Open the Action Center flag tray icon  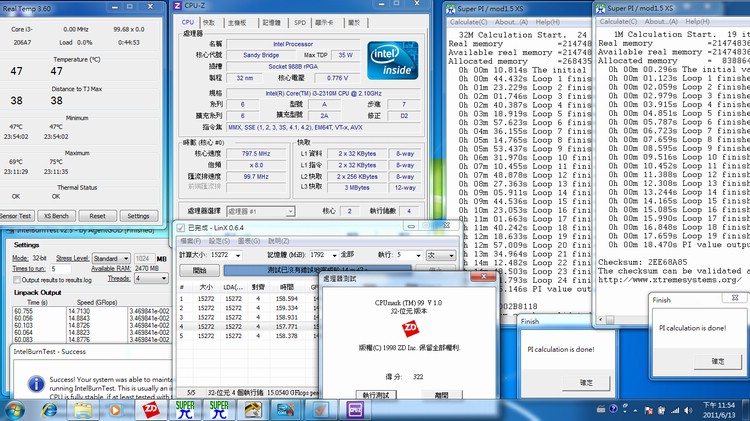click(x=649, y=410)
